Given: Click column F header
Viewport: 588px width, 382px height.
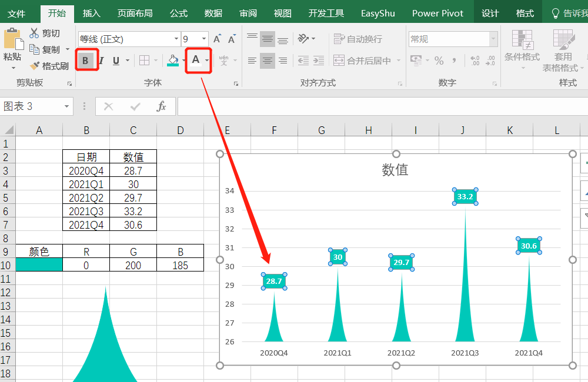Looking at the screenshot, I should (275, 130).
